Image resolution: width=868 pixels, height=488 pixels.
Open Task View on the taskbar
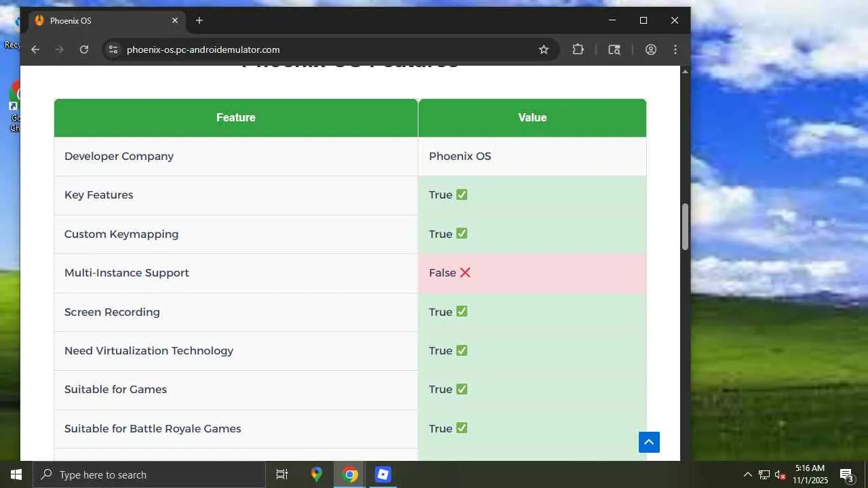[x=282, y=474]
